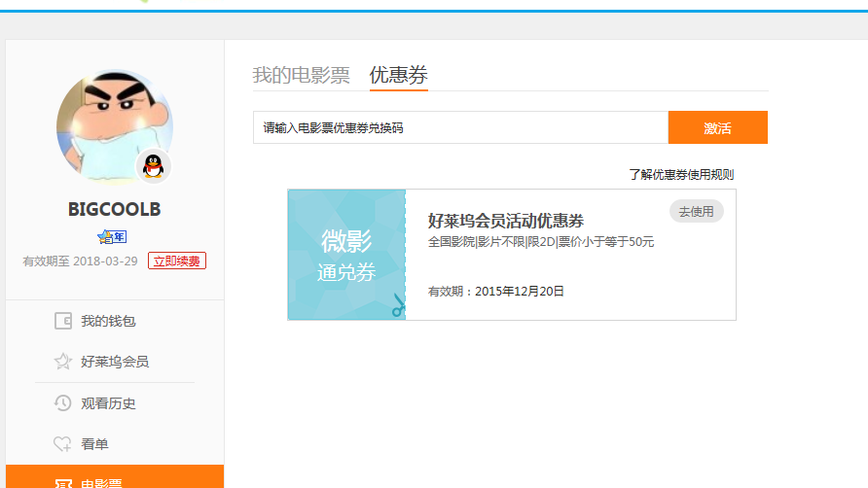Select the 电影票 sidebar entry
The height and width of the screenshot is (488, 868).
pos(115,477)
